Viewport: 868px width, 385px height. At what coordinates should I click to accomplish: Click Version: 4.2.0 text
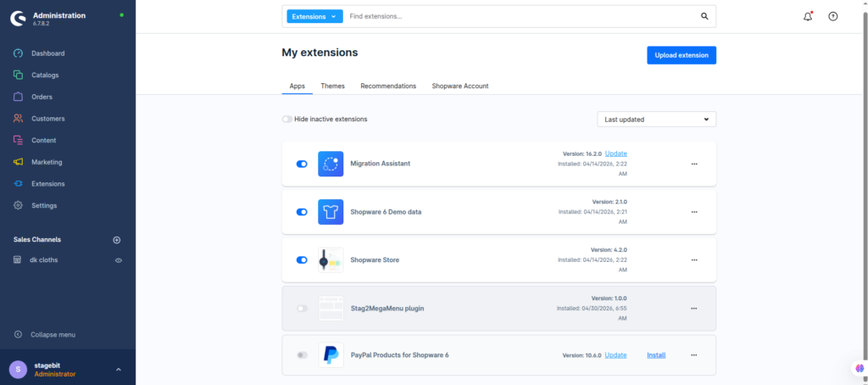[x=609, y=250]
